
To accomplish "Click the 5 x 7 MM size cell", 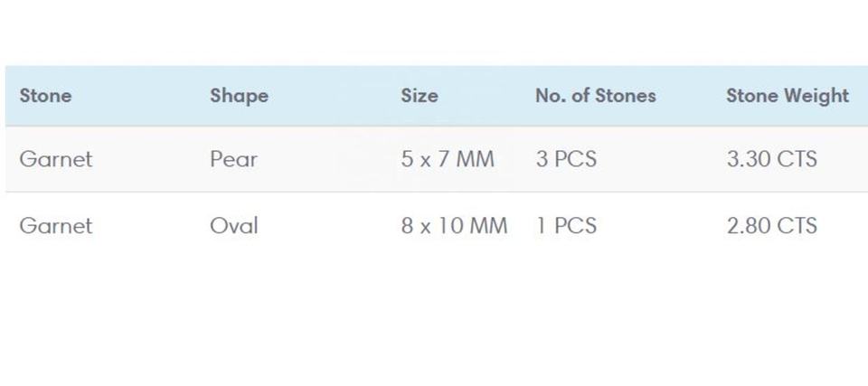I will (x=448, y=159).
